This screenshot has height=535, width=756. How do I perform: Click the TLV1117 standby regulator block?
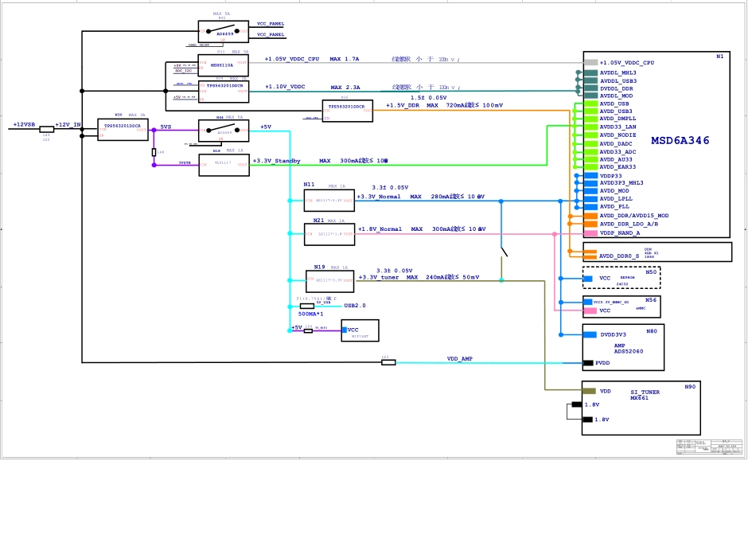pos(224,165)
